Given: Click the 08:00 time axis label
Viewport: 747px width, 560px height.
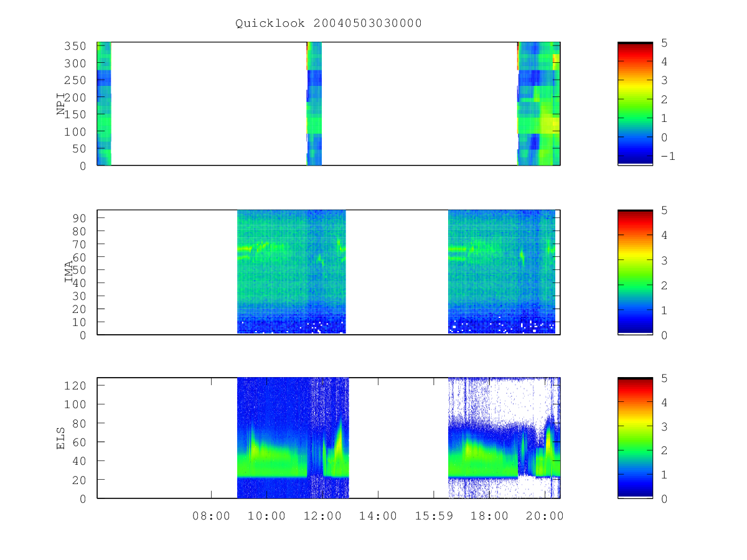Looking at the screenshot, I should click(x=211, y=516).
